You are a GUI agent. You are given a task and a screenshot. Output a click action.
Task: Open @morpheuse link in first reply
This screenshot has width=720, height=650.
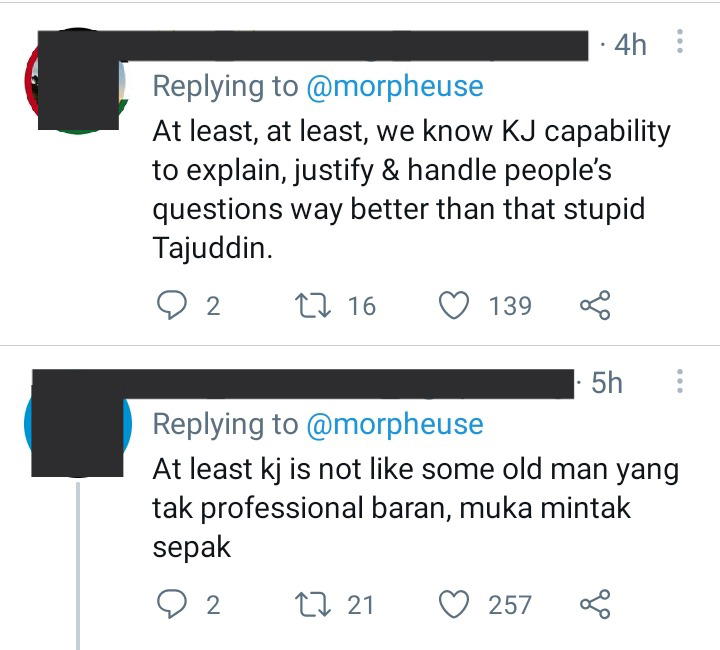point(394,86)
